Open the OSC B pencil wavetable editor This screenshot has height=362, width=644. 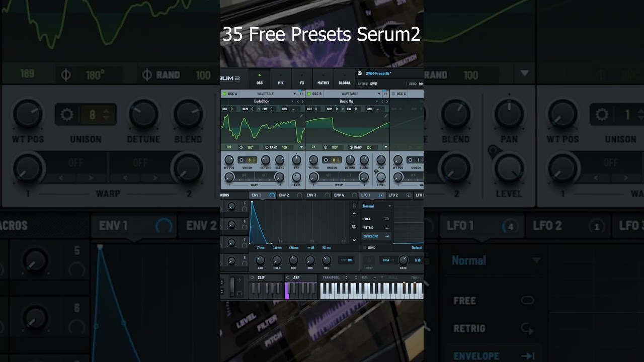pyautogui.click(x=386, y=116)
